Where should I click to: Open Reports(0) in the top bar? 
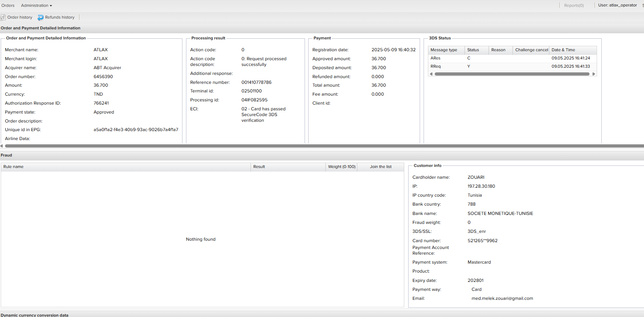(573, 5)
